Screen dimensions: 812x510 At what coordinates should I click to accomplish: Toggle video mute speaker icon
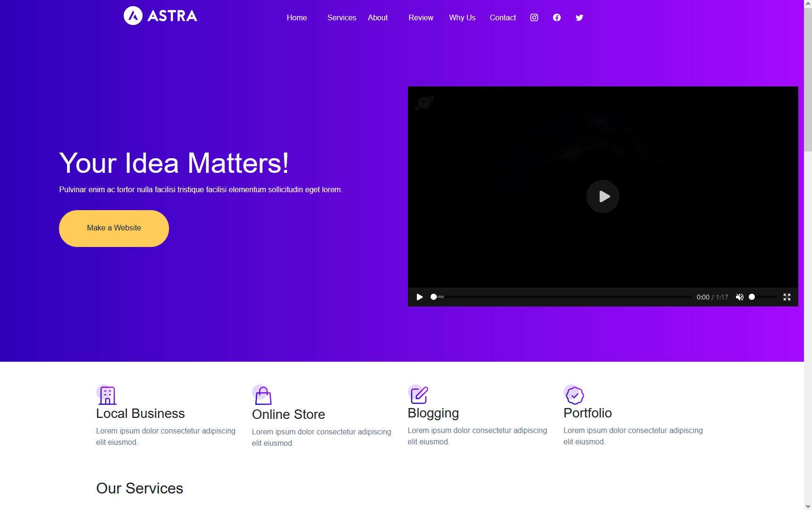click(x=739, y=297)
